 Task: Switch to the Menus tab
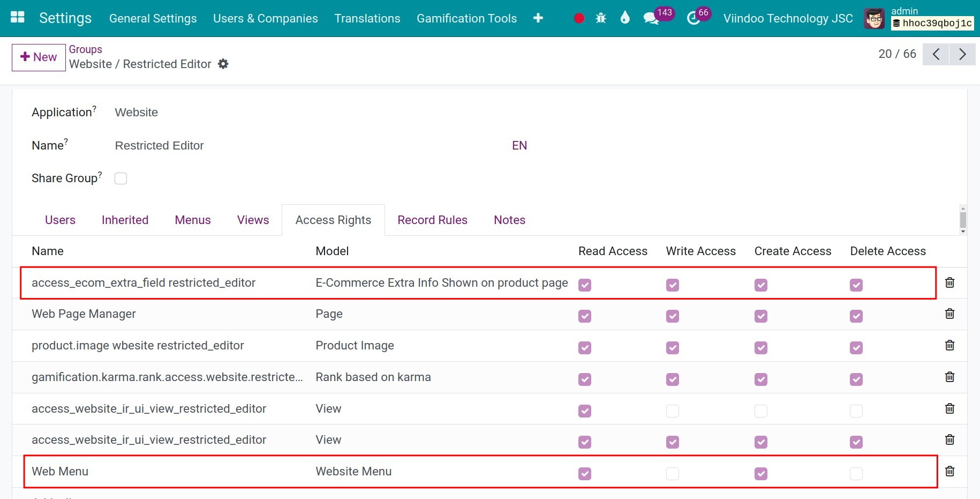pos(193,220)
